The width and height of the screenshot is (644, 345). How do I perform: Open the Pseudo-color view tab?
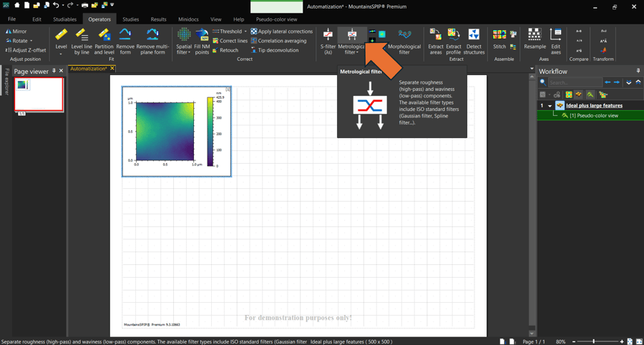tap(276, 19)
